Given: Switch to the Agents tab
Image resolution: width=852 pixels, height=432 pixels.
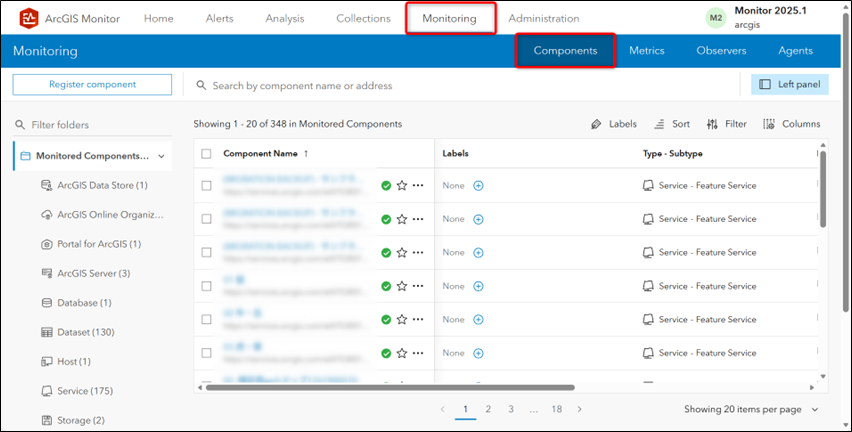Looking at the screenshot, I should click(795, 51).
